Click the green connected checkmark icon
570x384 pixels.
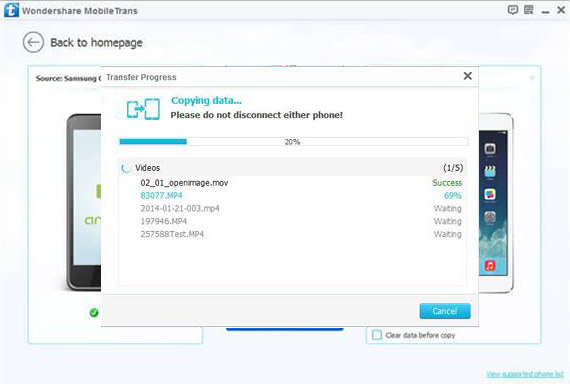pyautogui.click(x=94, y=312)
